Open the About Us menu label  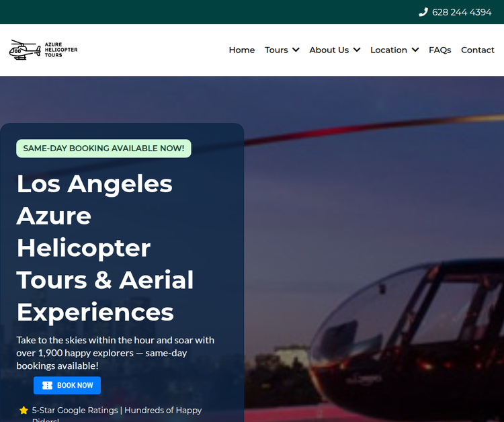[329, 50]
